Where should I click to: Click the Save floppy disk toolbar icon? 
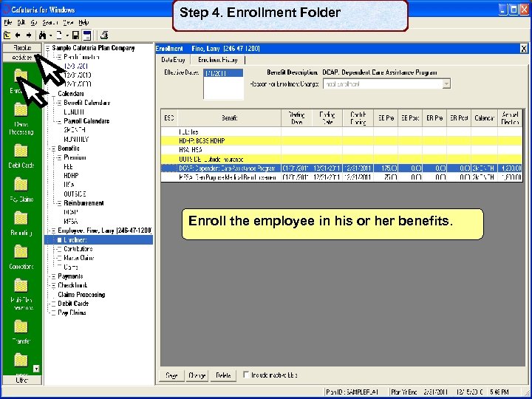76,35
